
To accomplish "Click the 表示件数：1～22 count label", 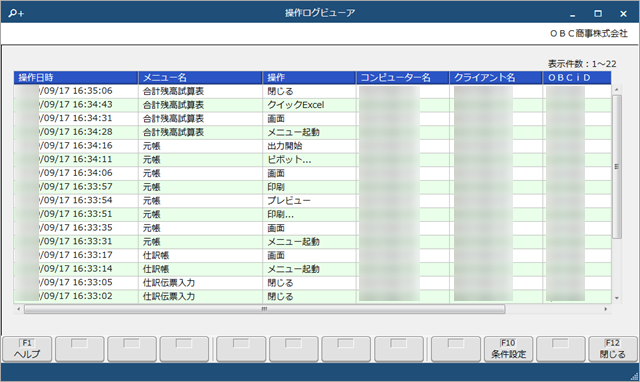I will coord(582,64).
